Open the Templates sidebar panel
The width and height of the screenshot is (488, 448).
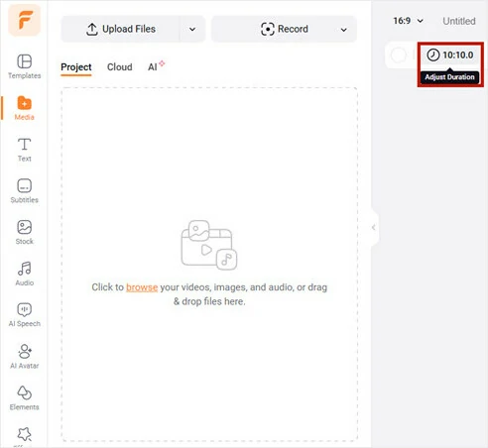coord(24,66)
